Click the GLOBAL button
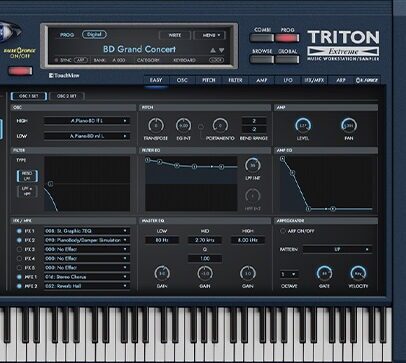406x363 pixels. 287,59
